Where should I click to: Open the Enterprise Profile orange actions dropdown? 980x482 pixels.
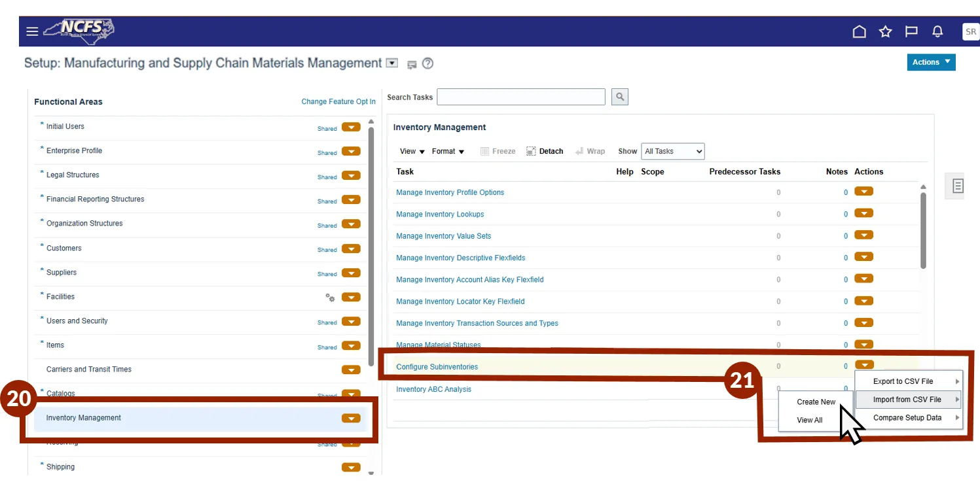(351, 151)
